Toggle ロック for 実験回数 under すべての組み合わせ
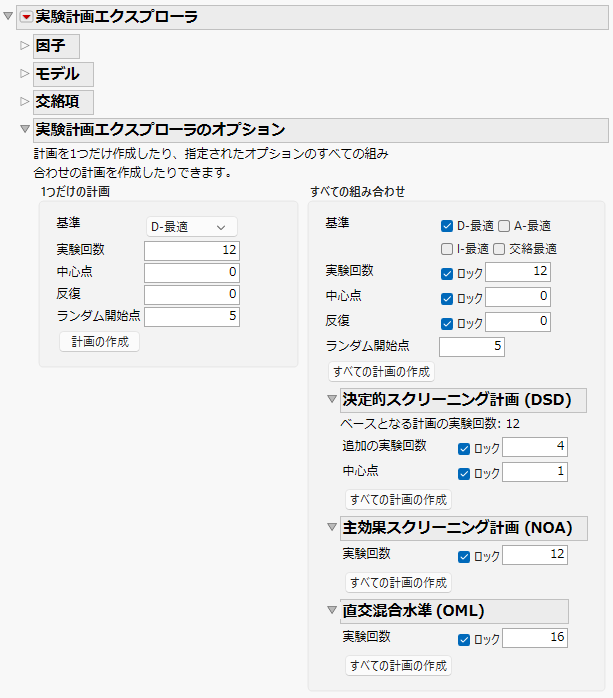Image resolution: width=613 pixels, height=698 pixels. pos(447,274)
